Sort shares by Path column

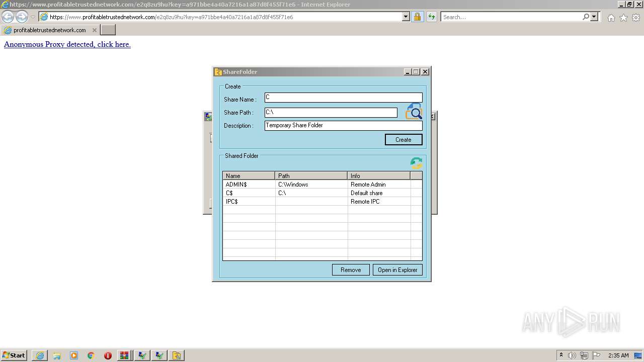click(311, 176)
